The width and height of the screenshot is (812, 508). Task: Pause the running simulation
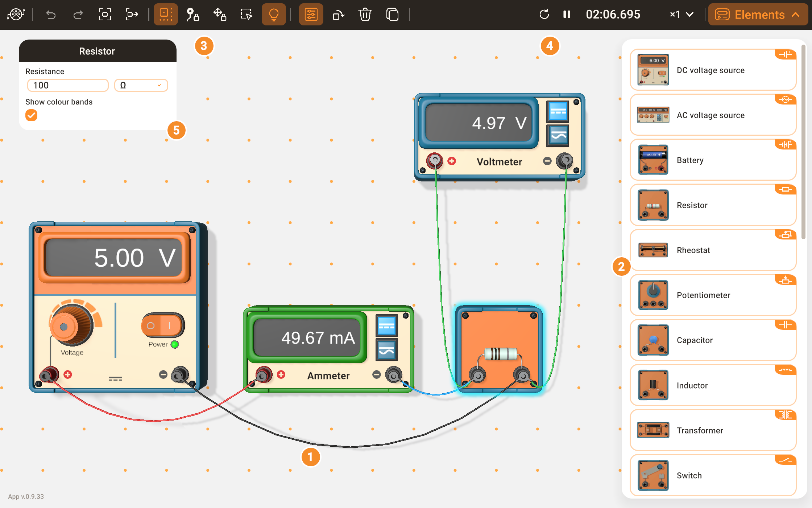click(567, 15)
